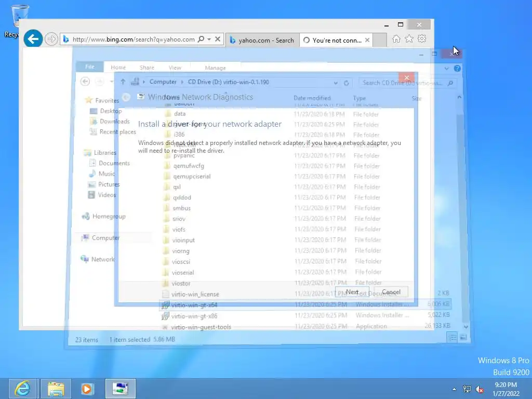The height and width of the screenshot is (399, 532).
Task: Stop loading via the X in address bar
Action: pyautogui.click(x=218, y=39)
